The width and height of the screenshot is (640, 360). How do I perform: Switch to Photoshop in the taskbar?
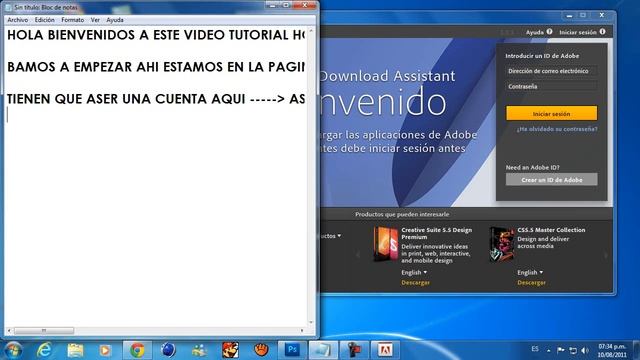(x=292, y=350)
